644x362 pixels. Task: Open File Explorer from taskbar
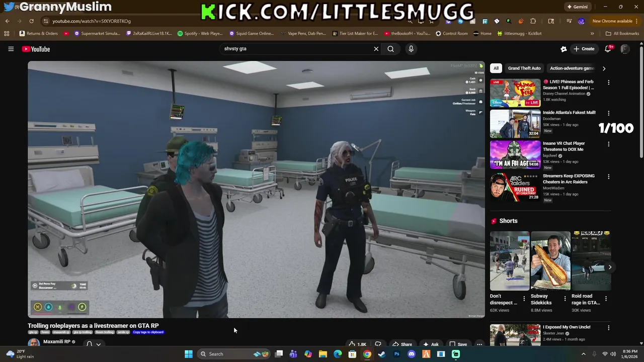[x=323, y=354]
